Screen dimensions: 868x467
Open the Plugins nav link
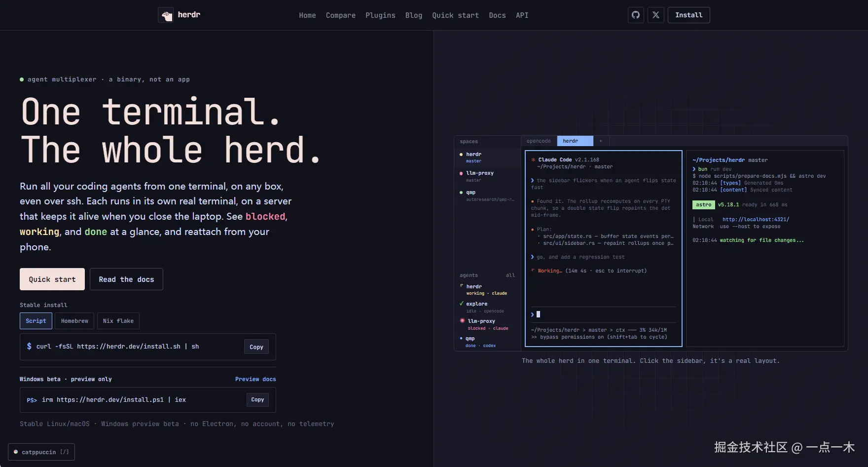tap(380, 15)
